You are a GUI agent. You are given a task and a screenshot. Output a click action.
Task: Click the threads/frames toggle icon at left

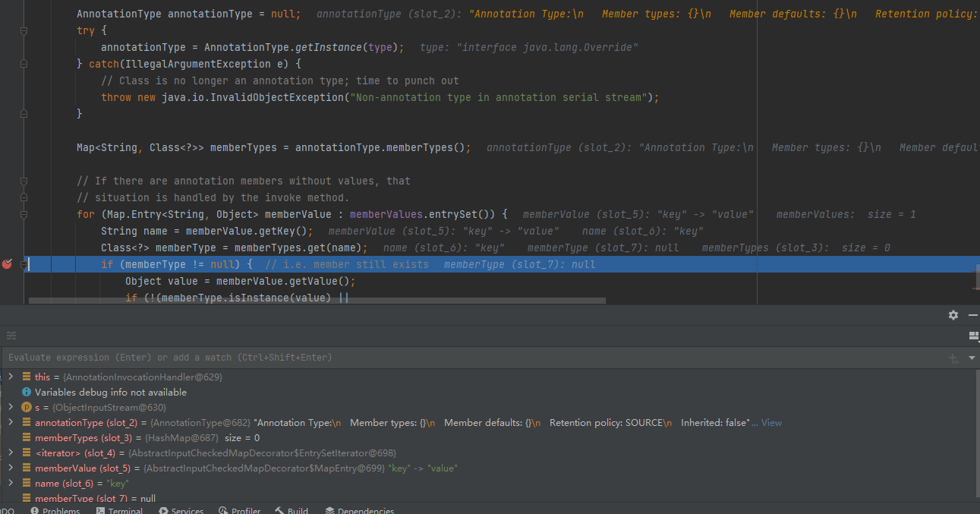11,336
